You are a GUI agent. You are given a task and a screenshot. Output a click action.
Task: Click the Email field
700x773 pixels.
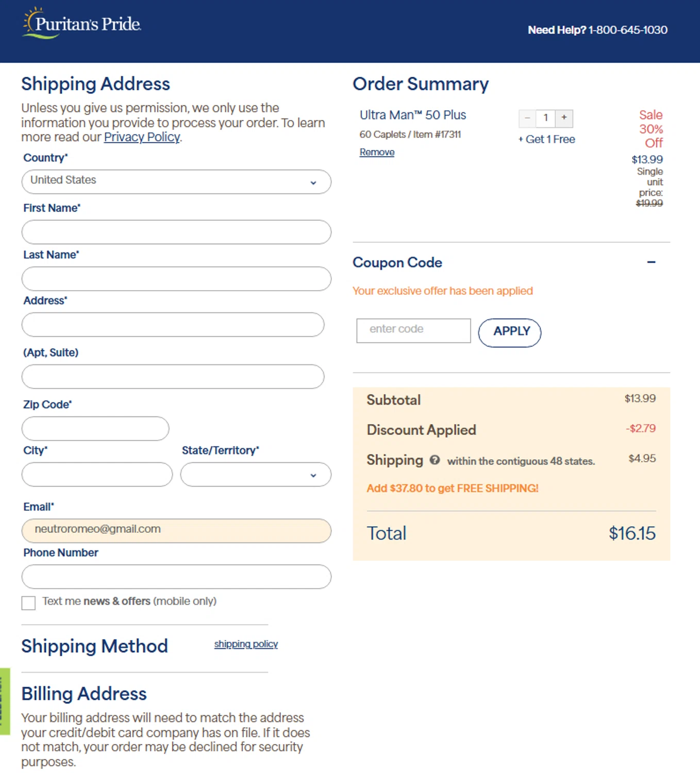pyautogui.click(x=176, y=530)
